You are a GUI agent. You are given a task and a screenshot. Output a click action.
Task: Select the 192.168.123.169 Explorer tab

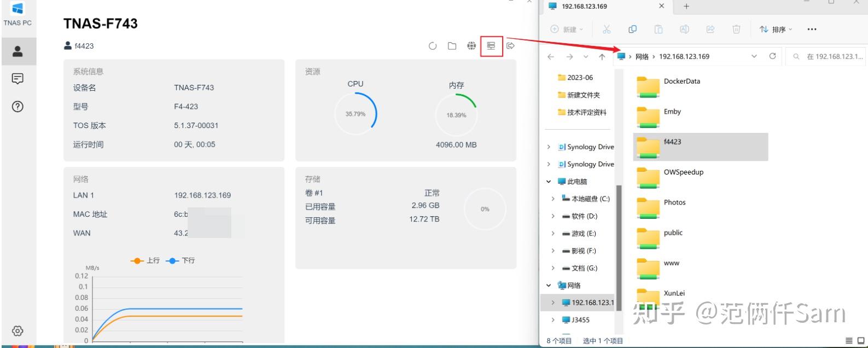click(x=605, y=7)
